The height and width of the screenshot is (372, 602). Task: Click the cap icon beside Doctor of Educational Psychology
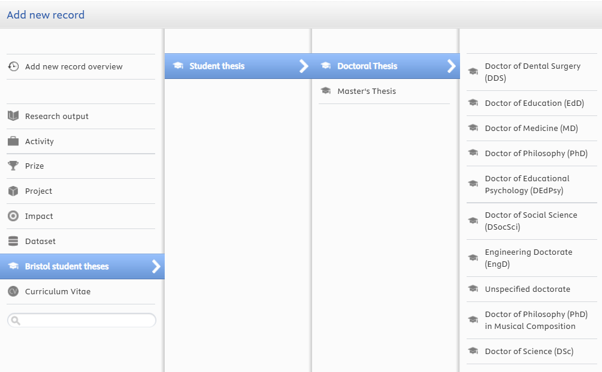[x=473, y=184]
